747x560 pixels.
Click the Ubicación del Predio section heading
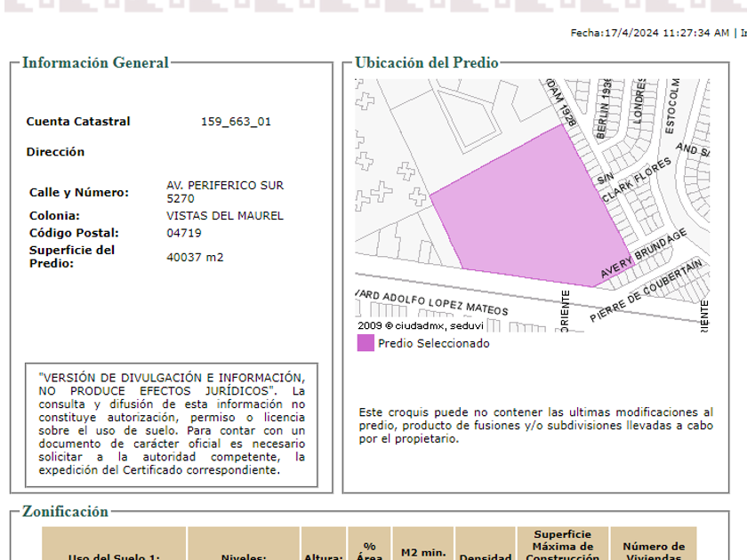[x=427, y=63]
